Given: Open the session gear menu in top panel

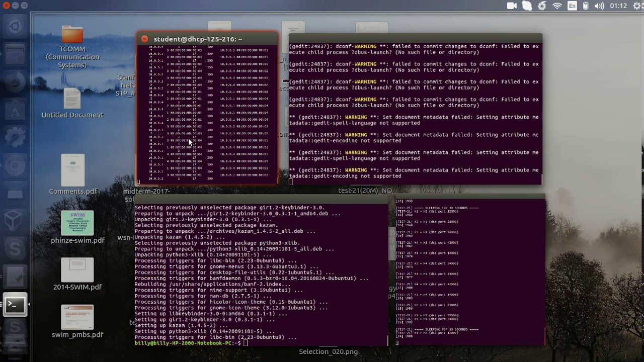Looking at the screenshot, I should click(637, 6).
